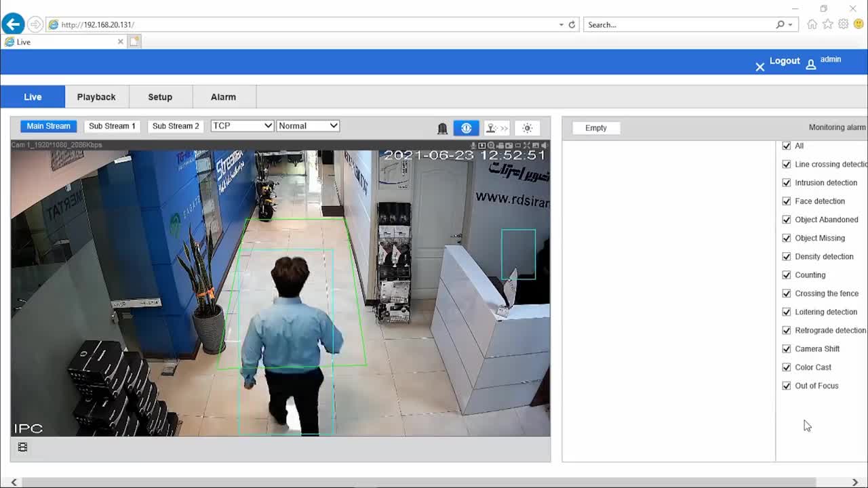The height and width of the screenshot is (488, 868).
Task: Switch to the Playback tab
Action: [96, 97]
